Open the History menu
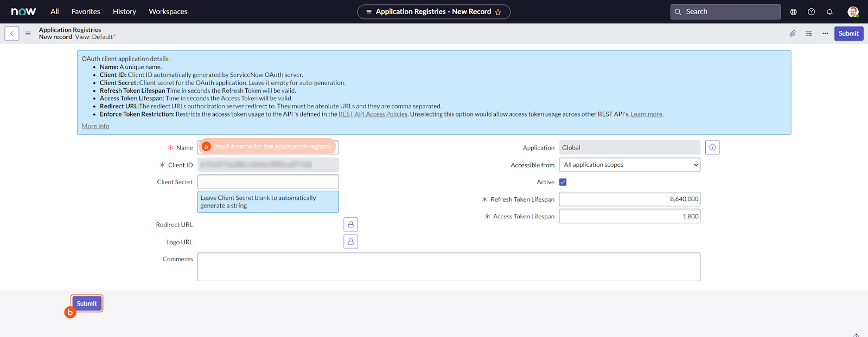 pyautogui.click(x=124, y=11)
